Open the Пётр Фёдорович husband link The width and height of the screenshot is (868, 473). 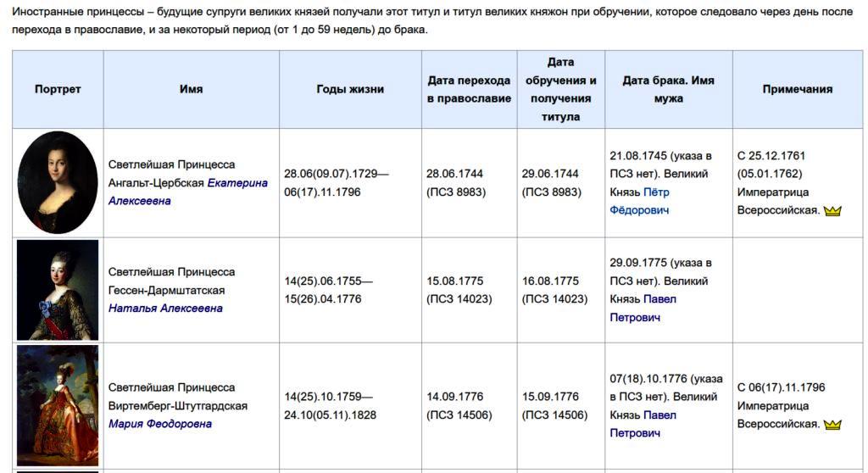pos(640,201)
